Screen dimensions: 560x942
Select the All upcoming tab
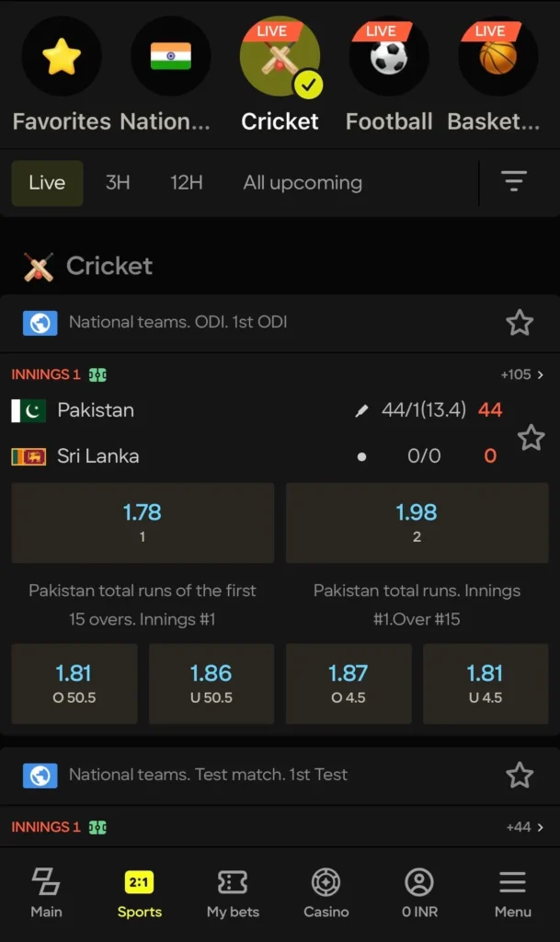point(302,182)
